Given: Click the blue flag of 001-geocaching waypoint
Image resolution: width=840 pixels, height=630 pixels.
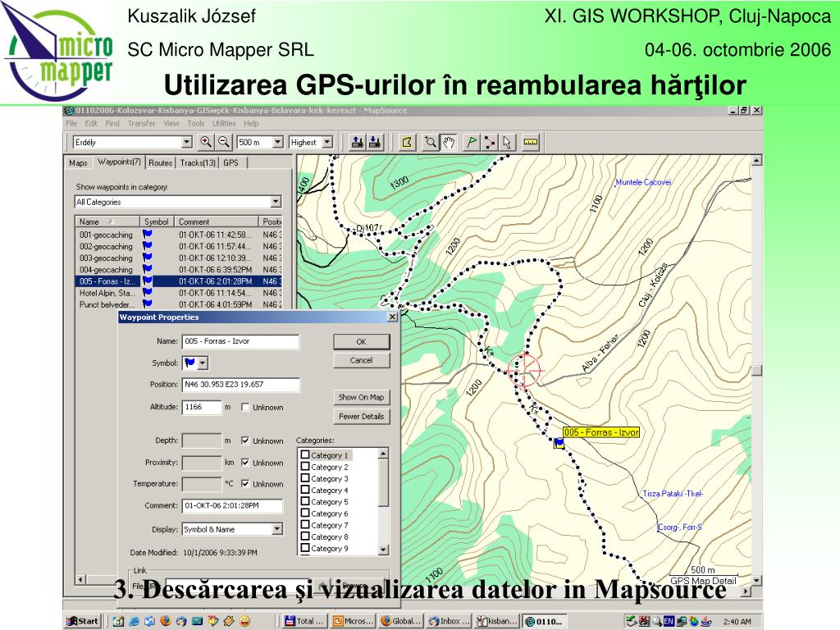Looking at the screenshot, I should [x=148, y=234].
